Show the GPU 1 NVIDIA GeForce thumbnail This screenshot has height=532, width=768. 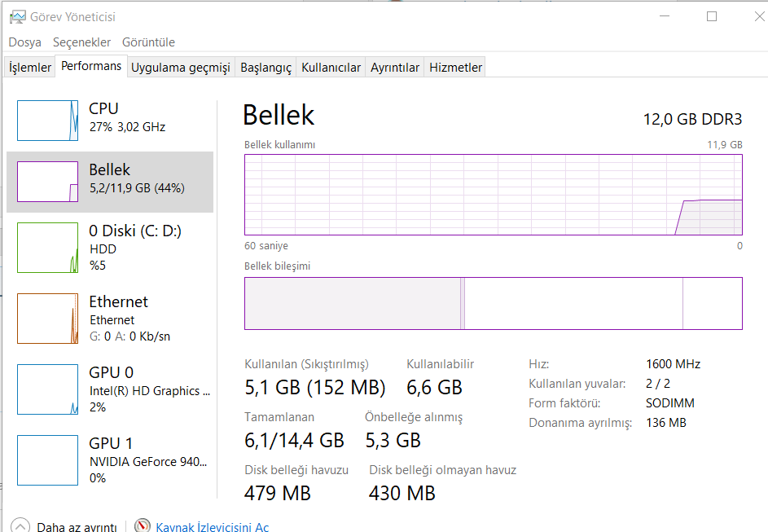(x=48, y=460)
